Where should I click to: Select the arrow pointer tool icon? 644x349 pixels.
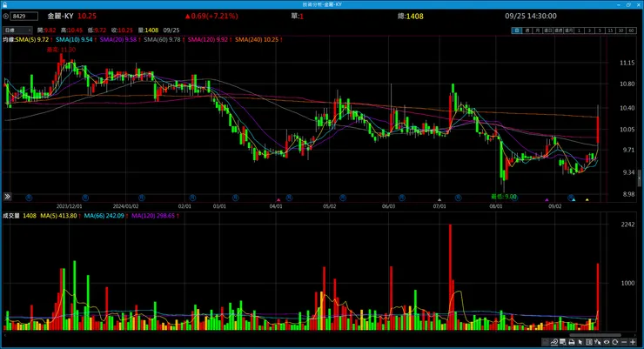pos(580,342)
